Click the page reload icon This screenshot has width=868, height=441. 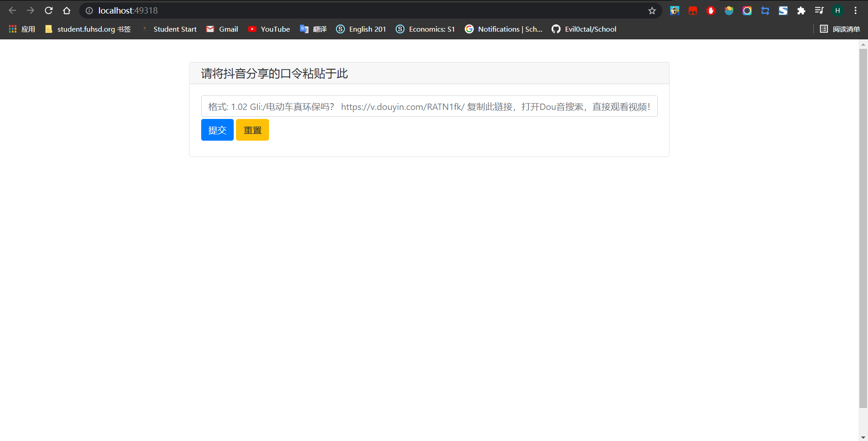(x=49, y=10)
